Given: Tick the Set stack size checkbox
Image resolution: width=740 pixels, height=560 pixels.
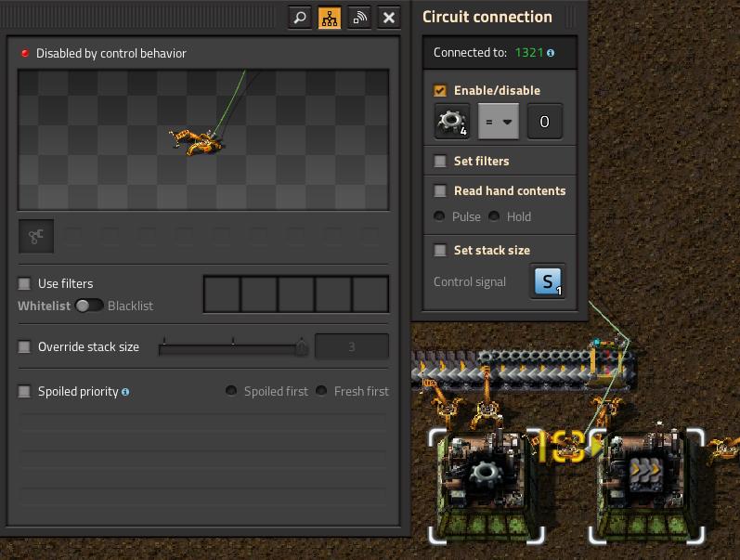Looking at the screenshot, I should tap(440, 250).
